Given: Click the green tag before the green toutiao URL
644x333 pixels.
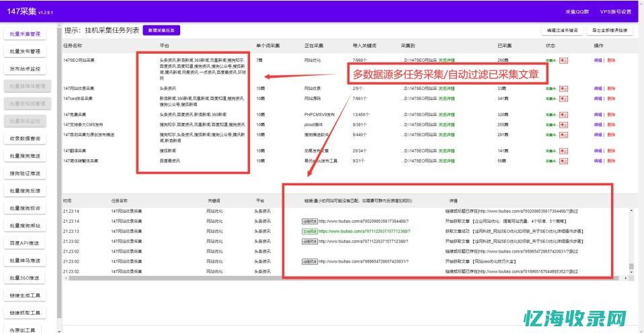Looking at the screenshot, I should (x=309, y=231).
